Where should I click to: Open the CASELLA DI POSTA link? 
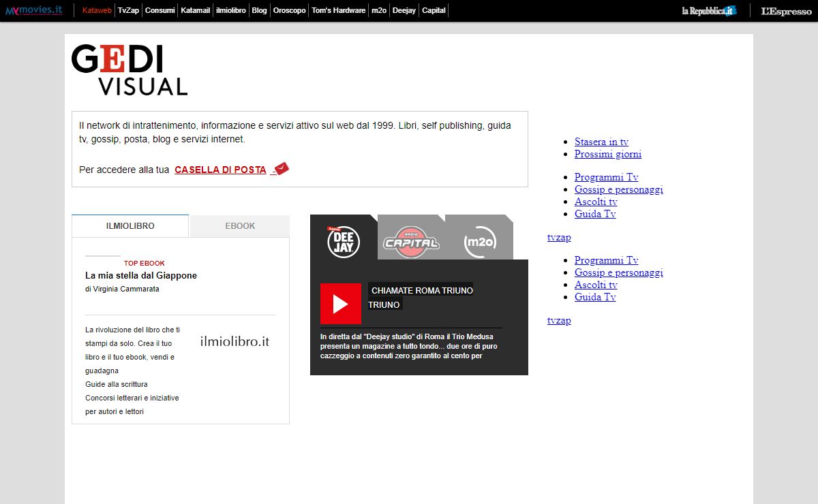[220, 170]
